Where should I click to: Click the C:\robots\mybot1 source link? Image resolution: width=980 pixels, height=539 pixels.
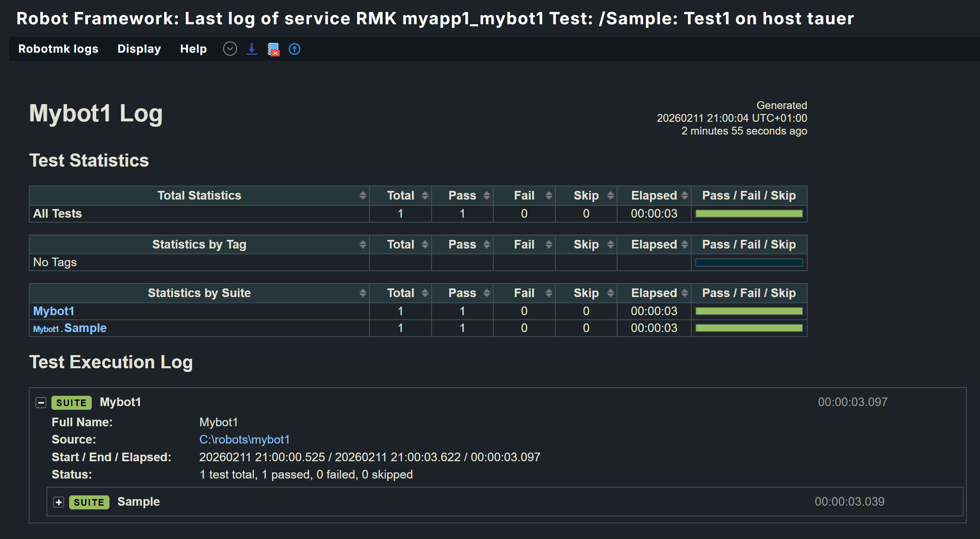click(x=244, y=439)
